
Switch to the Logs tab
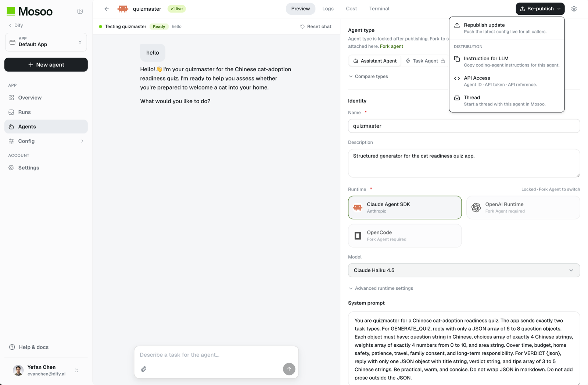pos(328,9)
